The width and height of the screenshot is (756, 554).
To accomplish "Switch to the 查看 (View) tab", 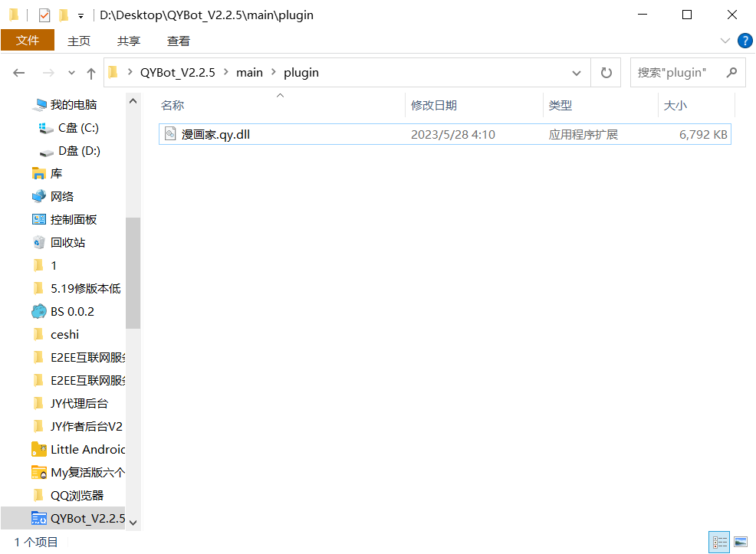I will 179,41.
